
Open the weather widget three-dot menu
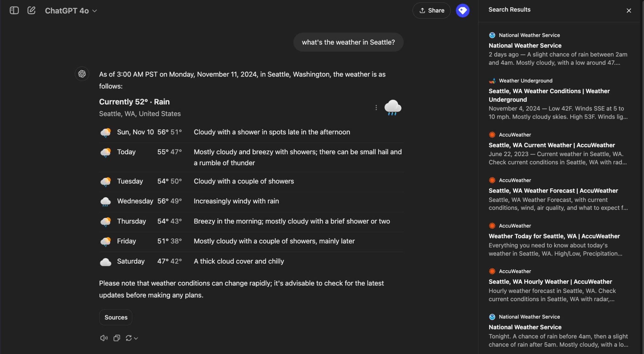click(376, 107)
